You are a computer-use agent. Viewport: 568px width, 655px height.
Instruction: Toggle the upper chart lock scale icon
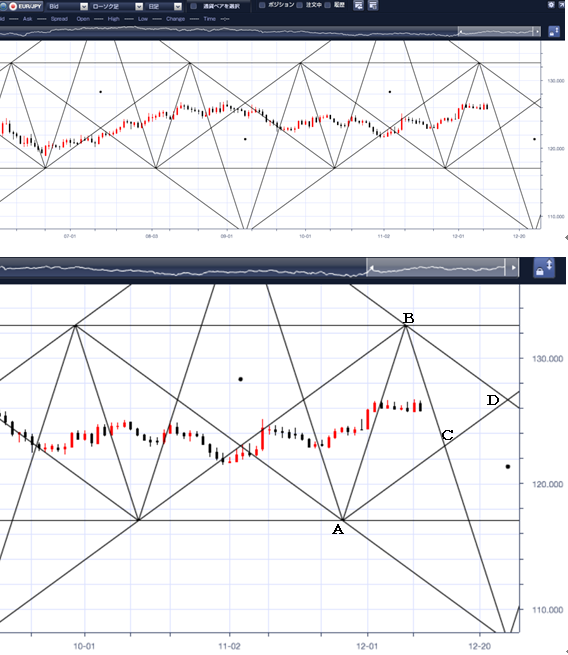click(554, 31)
